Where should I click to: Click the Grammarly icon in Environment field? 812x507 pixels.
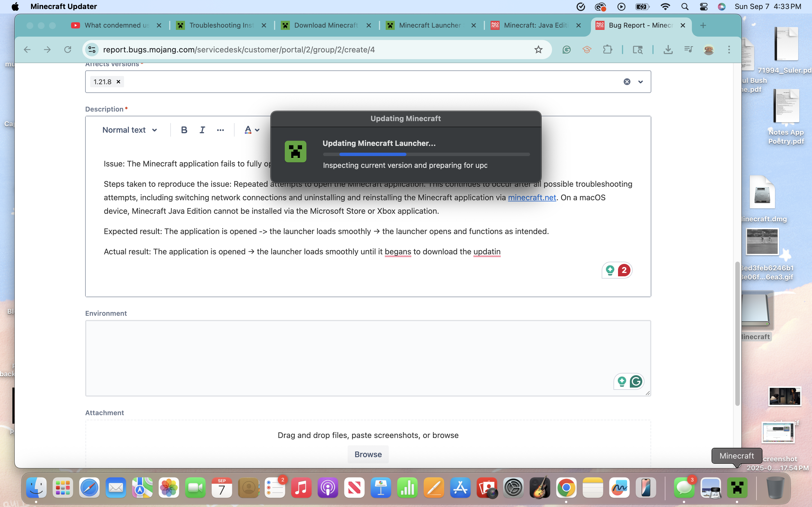(636, 381)
